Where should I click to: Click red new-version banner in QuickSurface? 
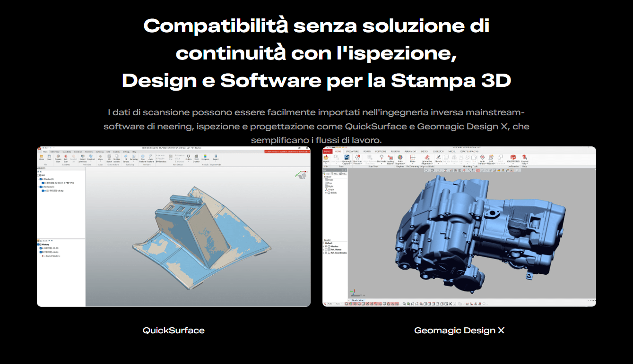(288, 152)
